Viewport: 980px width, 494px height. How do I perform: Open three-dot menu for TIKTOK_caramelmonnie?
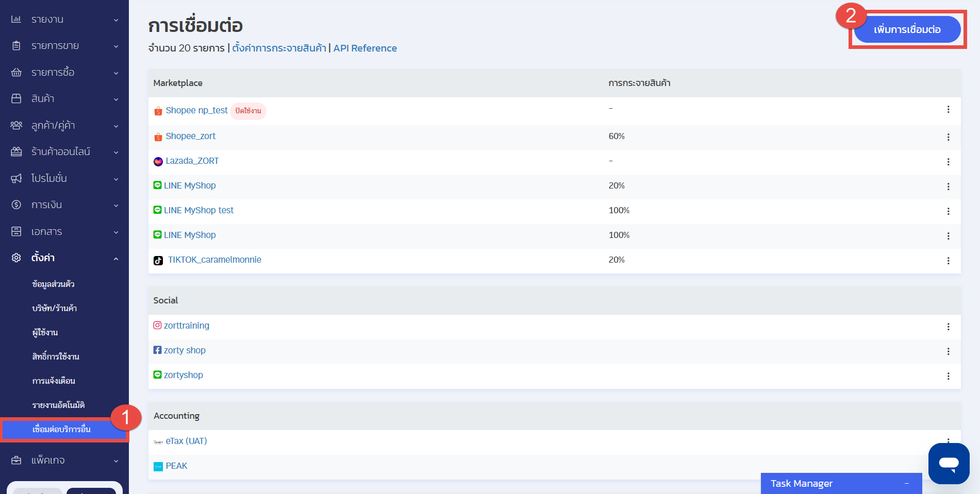coord(948,261)
